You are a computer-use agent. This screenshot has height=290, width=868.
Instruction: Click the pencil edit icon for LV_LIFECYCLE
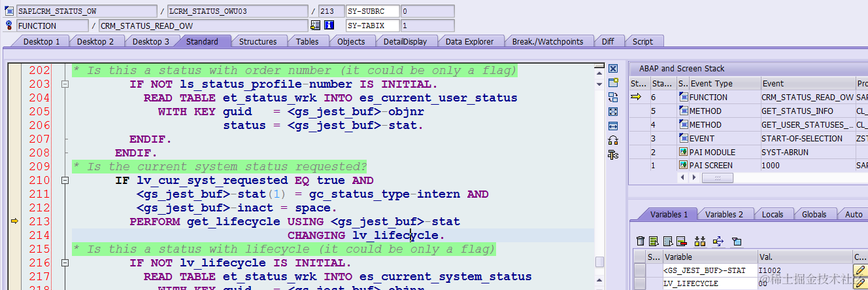click(x=860, y=283)
